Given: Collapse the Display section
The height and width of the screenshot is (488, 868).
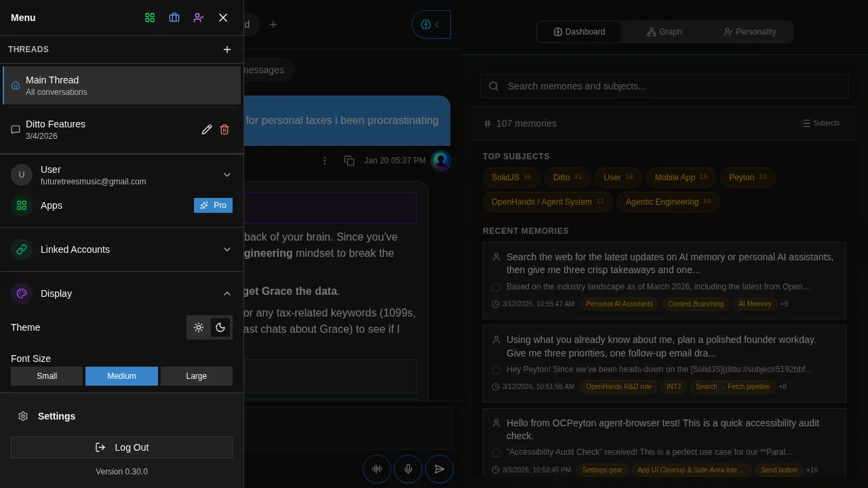Looking at the screenshot, I should coord(227,293).
